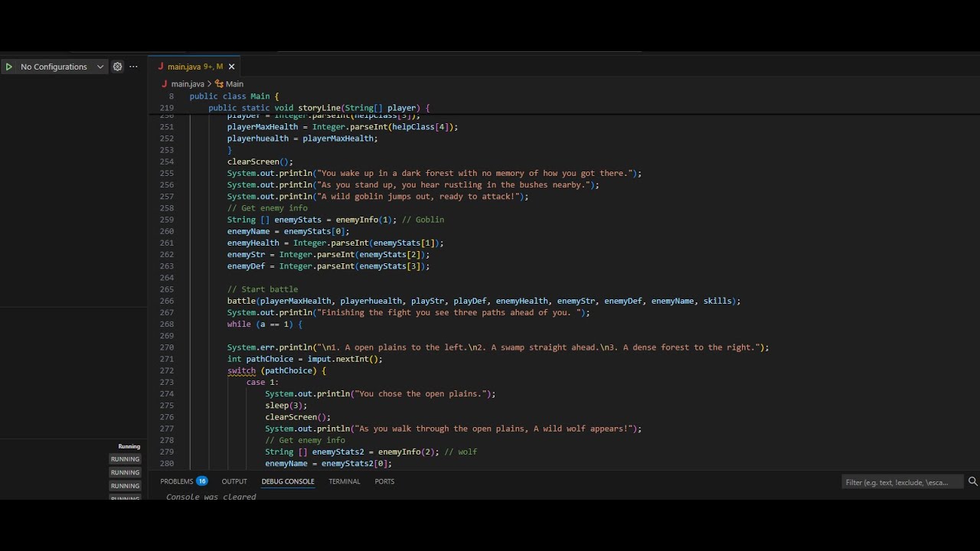Screen dimensions: 980x551
Task: Click the 'battle(' call on line 266
Action: coord(243,301)
